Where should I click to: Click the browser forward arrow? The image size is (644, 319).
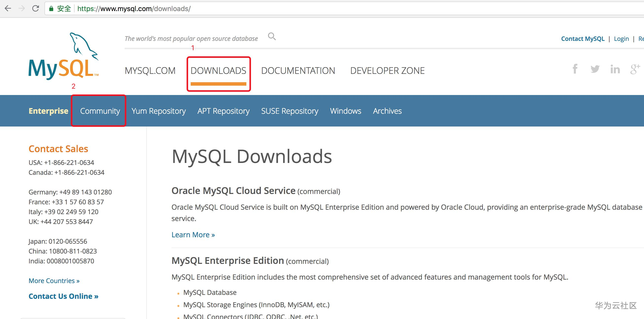click(22, 9)
